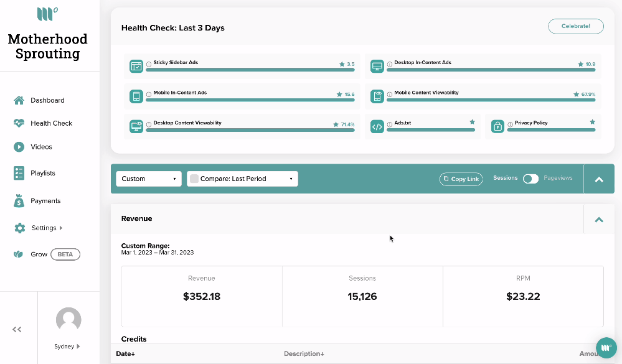The image size is (622, 364).
Task: Click the Videos play icon
Action: pyautogui.click(x=19, y=147)
